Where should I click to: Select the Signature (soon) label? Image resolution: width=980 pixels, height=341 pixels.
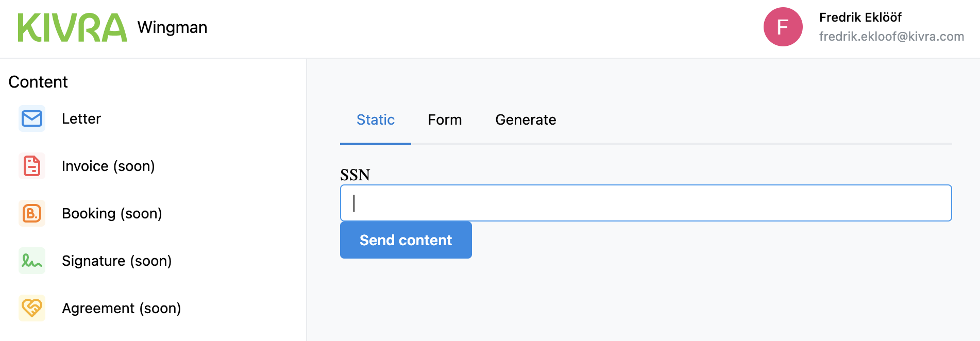pyautogui.click(x=116, y=261)
